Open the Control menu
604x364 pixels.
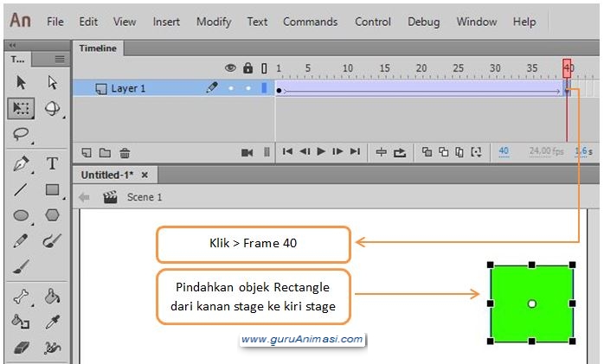point(373,22)
